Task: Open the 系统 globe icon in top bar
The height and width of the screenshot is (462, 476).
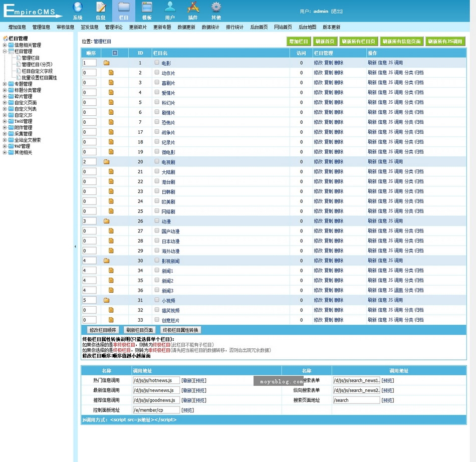Action: (x=78, y=8)
